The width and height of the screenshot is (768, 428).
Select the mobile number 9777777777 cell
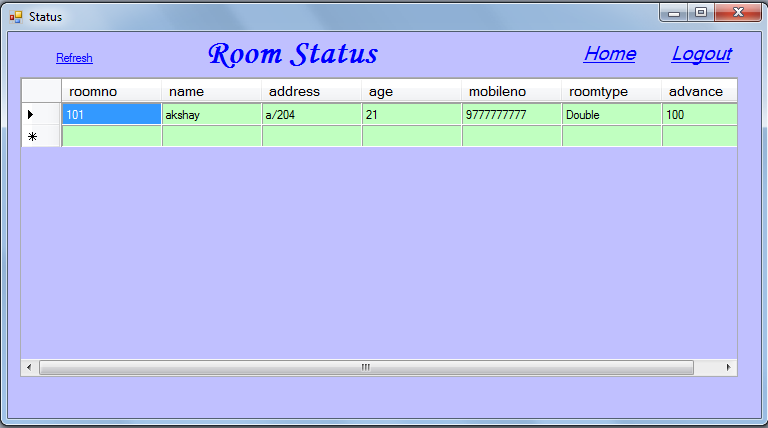(511, 115)
